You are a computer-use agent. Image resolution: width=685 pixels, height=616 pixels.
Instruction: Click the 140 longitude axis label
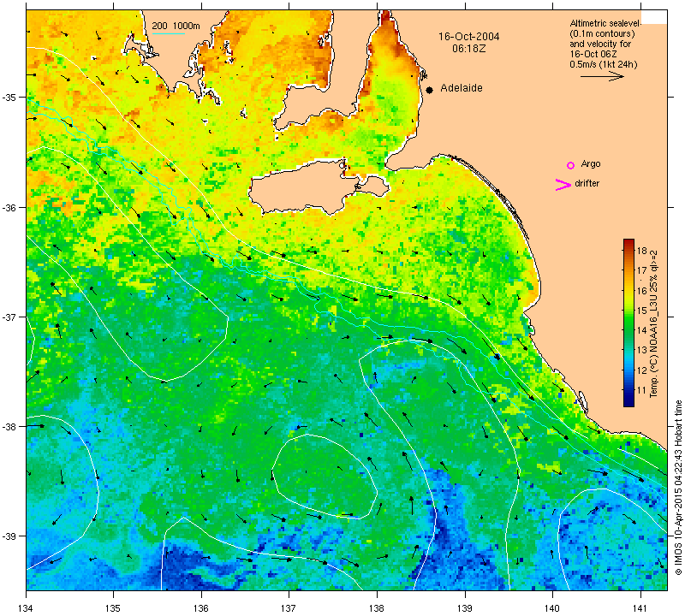[x=552, y=607]
